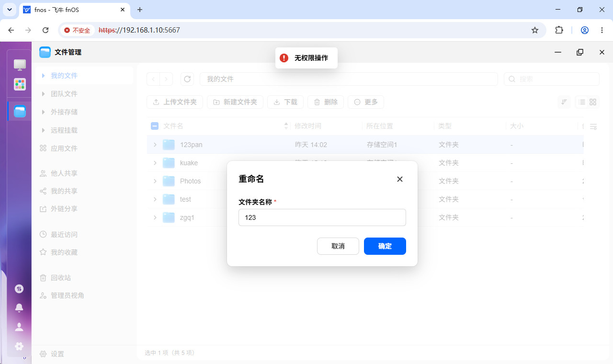Screen dimensions: 613x364
Task: Toggle the select-all checkbox in the file header
Action: coord(155,126)
